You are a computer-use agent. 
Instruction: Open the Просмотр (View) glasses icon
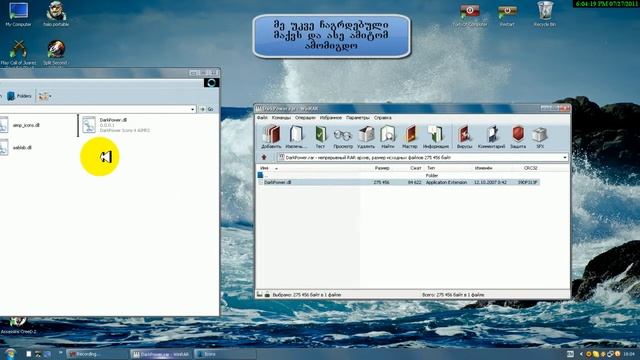pyautogui.click(x=342, y=137)
